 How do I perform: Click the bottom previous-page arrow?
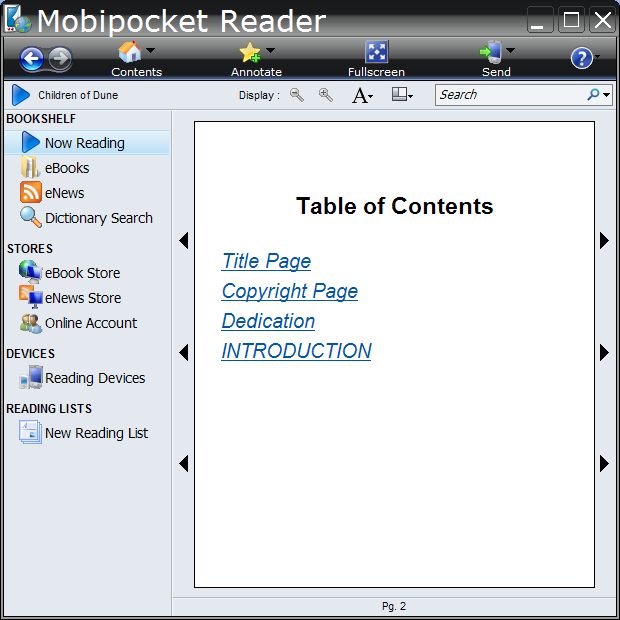tap(183, 463)
